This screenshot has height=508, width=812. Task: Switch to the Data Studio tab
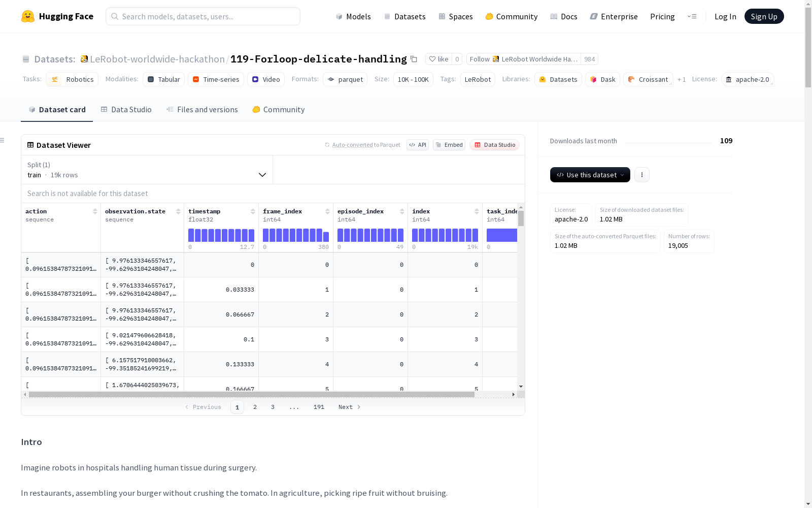pyautogui.click(x=126, y=109)
